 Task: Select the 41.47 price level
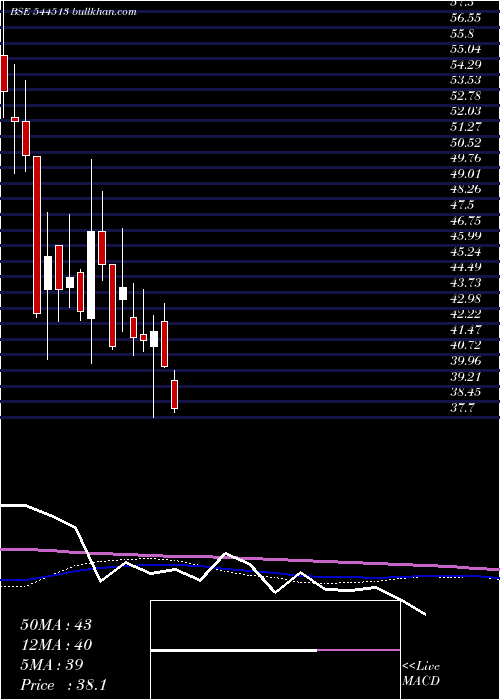pos(466,329)
